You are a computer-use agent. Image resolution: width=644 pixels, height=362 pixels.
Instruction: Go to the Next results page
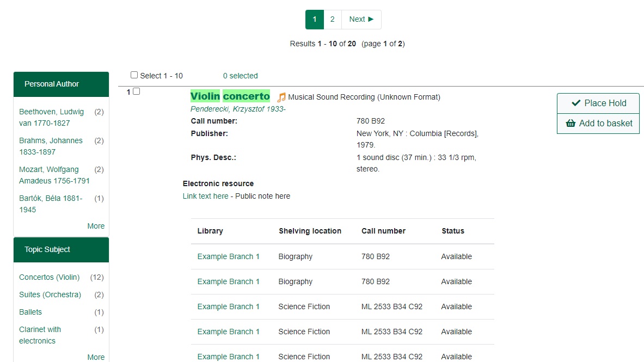coord(361,20)
